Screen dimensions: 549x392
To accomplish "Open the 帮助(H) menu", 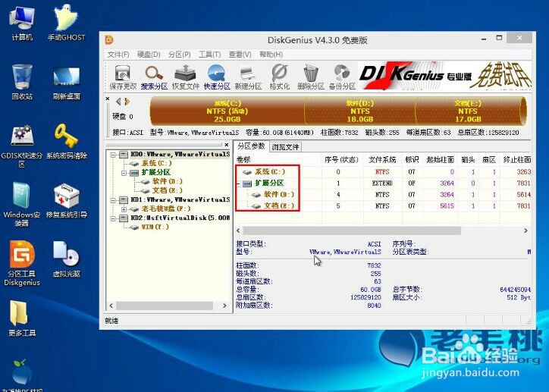I will [271, 55].
